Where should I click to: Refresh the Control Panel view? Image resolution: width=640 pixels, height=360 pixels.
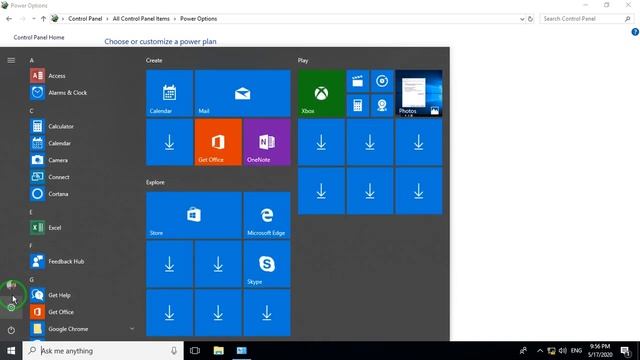(x=530, y=19)
